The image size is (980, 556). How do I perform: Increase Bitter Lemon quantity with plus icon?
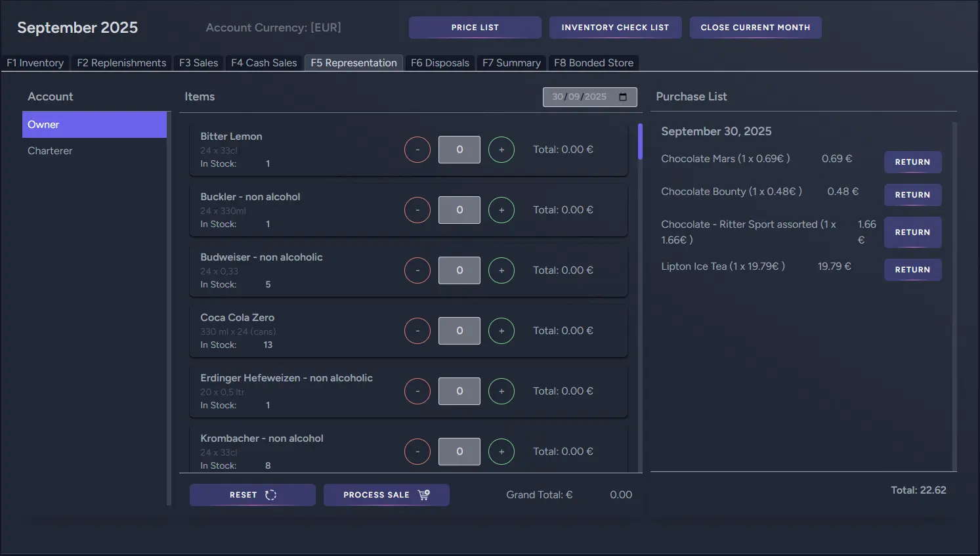[501, 150]
